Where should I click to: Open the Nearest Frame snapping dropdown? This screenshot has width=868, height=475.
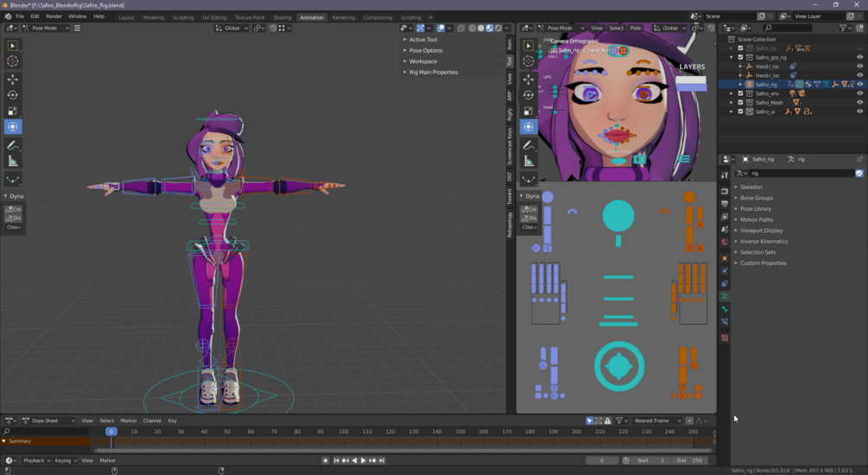657,421
